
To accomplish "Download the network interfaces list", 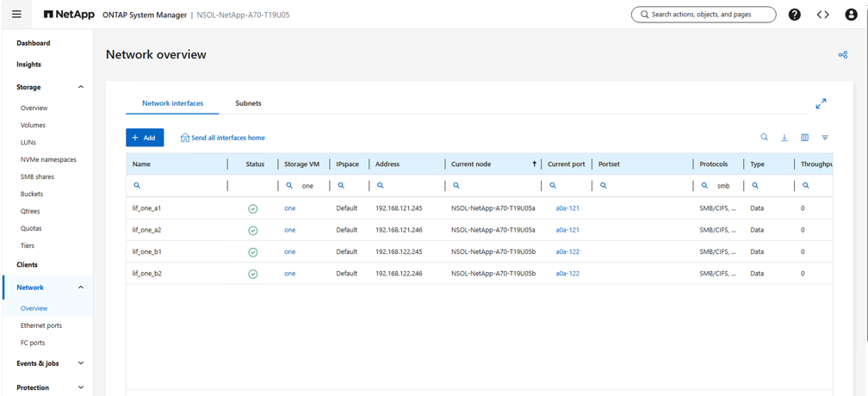I will click(x=784, y=138).
